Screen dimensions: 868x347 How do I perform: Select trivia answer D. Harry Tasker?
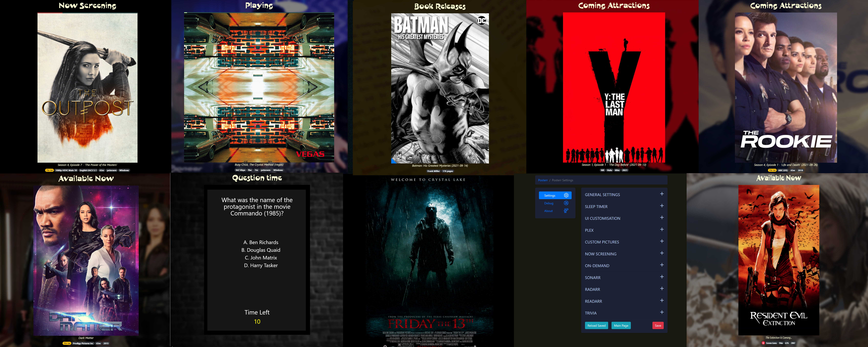261,265
